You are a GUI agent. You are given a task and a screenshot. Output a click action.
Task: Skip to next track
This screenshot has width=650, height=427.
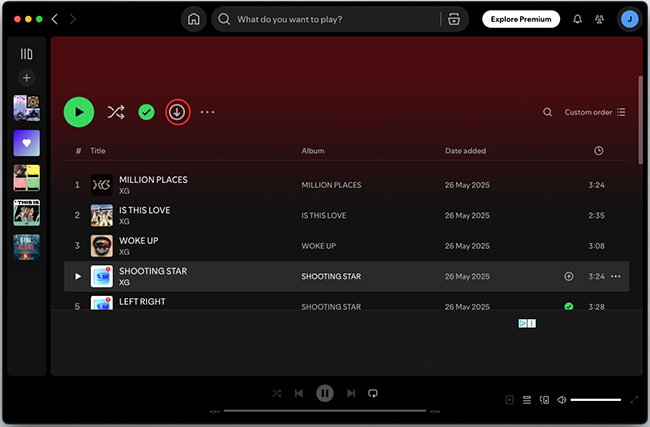click(x=351, y=393)
